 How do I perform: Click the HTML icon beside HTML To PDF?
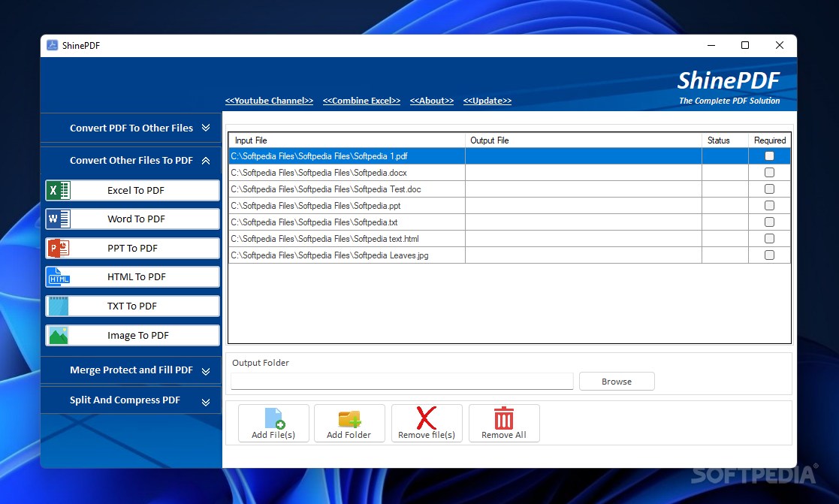pyautogui.click(x=59, y=276)
